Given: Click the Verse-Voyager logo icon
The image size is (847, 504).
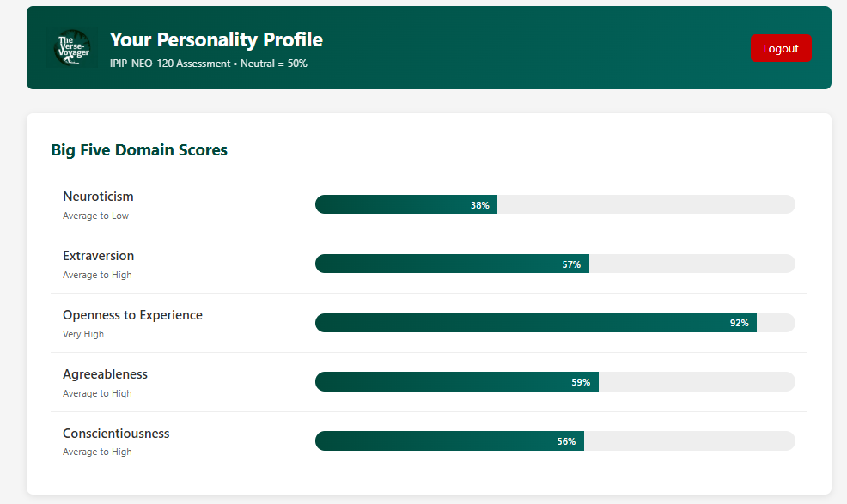Looking at the screenshot, I should [72, 47].
